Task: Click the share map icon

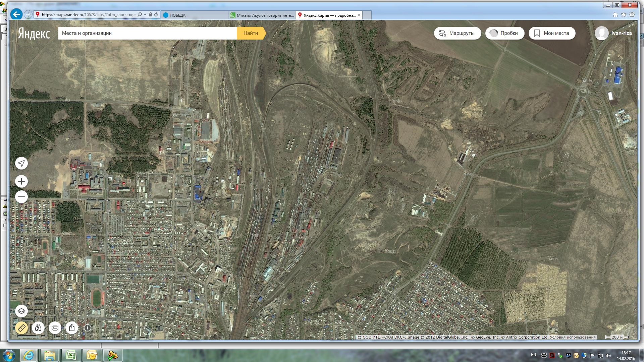Action: pyautogui.click(x=72, y=328)
